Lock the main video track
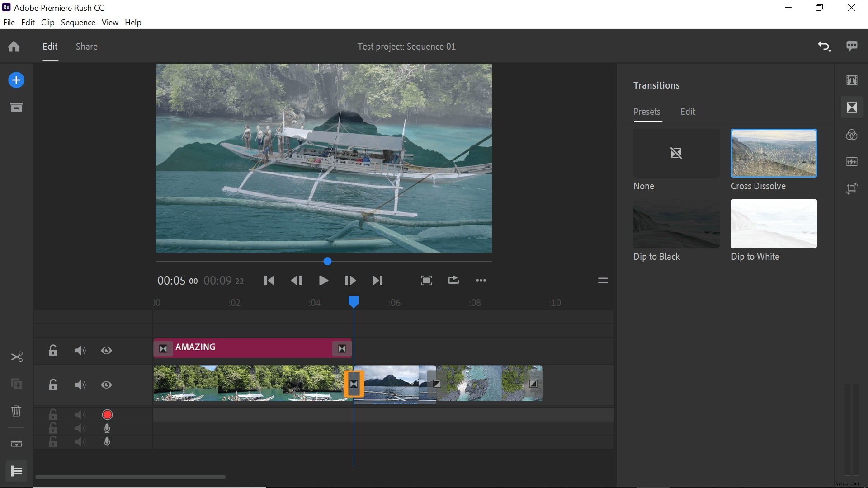 (53, 385)
